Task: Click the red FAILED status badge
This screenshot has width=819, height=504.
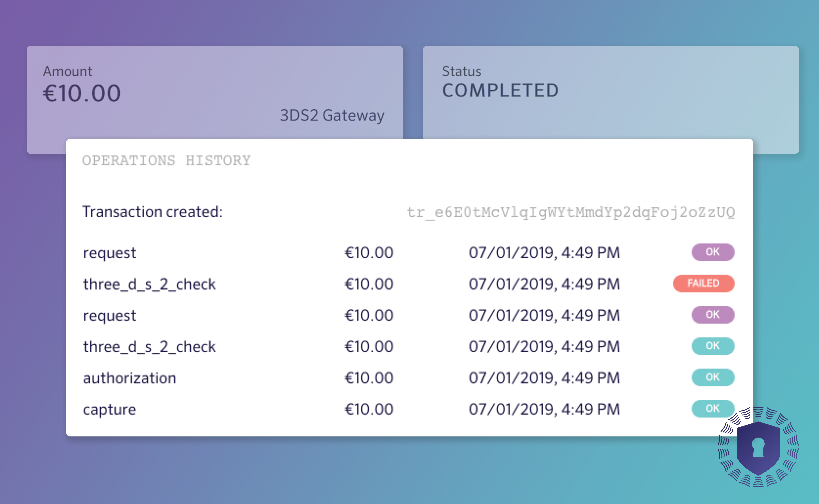Action: tap(703, 283)
